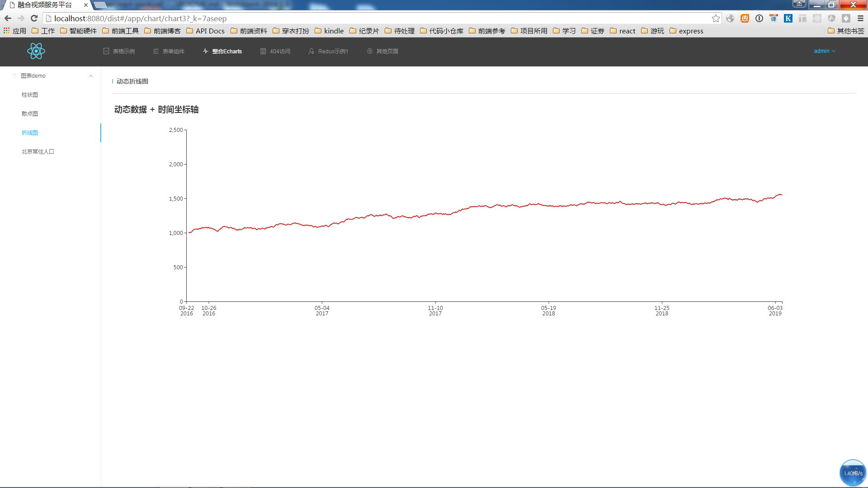The image size is (868, 488).
Task: Click the address bar URL field
Action: 362,19
